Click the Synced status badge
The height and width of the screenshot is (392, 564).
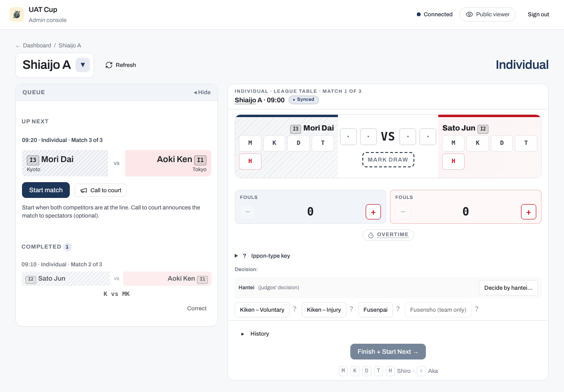click(304, 99)
